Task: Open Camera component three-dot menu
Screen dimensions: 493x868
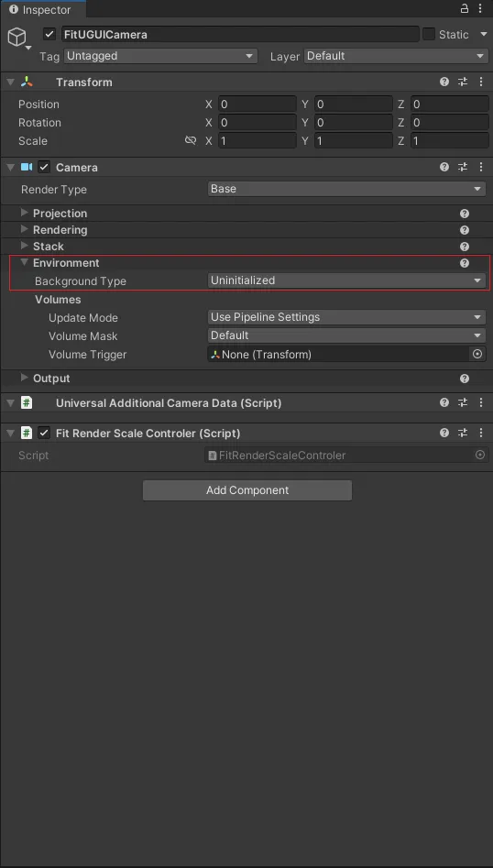Action: 480,167
